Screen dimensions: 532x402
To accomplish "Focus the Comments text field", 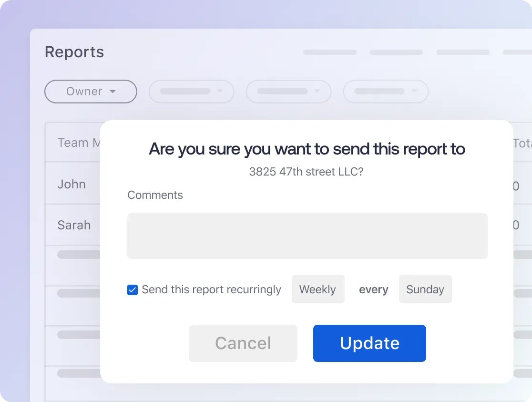I will click(307, 236).
